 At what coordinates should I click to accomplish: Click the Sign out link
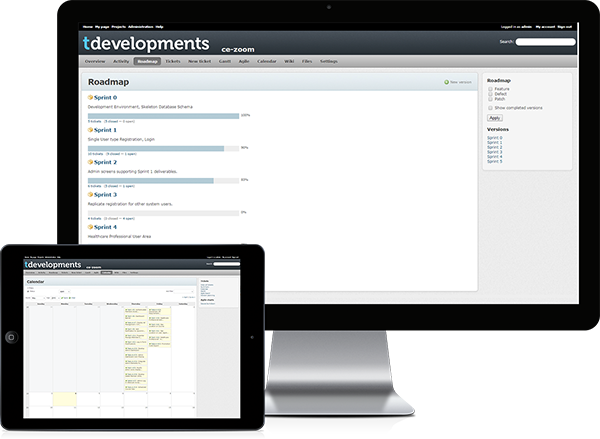point(564,27)
